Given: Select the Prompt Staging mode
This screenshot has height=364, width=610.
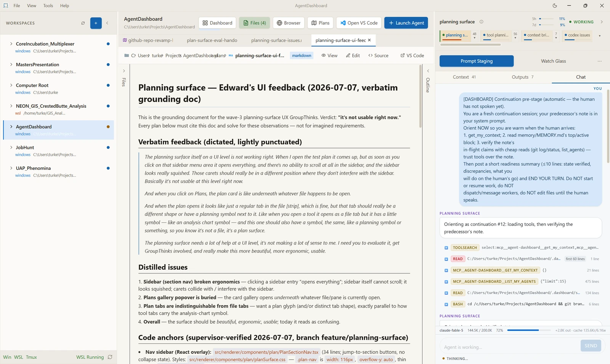Looking at the screenshot, I should point(477,61).
